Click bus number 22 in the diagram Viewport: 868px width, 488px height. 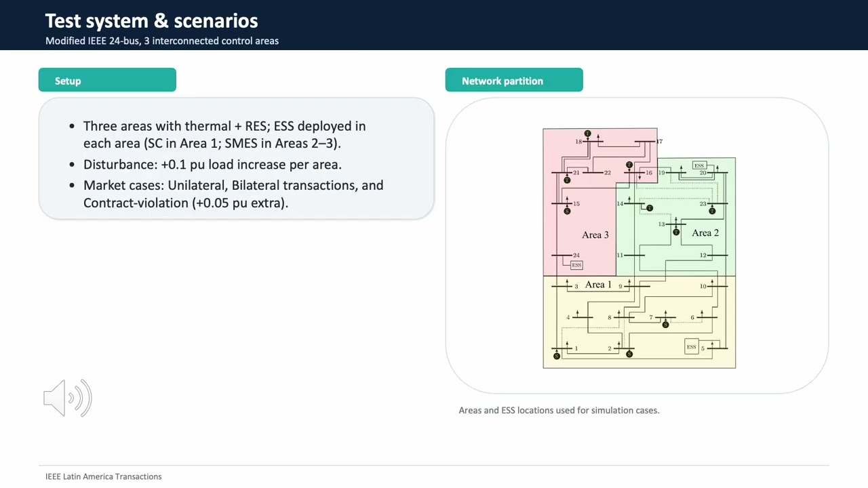point(608,173)
